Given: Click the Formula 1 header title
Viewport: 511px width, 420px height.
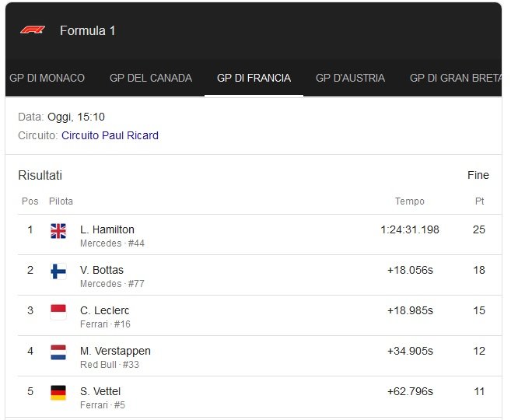Looking at the screenshot, I should [x=87, y=31].
